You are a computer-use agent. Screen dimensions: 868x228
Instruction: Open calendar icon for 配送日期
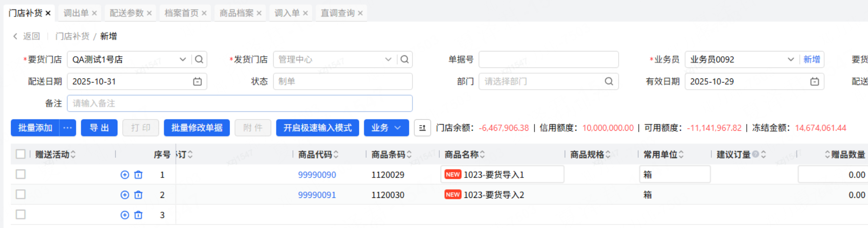pyautogui.click(x=198, y=82)
